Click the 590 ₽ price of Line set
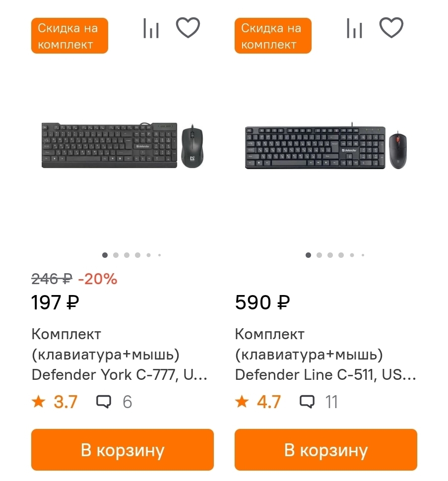 [x=262, y=302]
